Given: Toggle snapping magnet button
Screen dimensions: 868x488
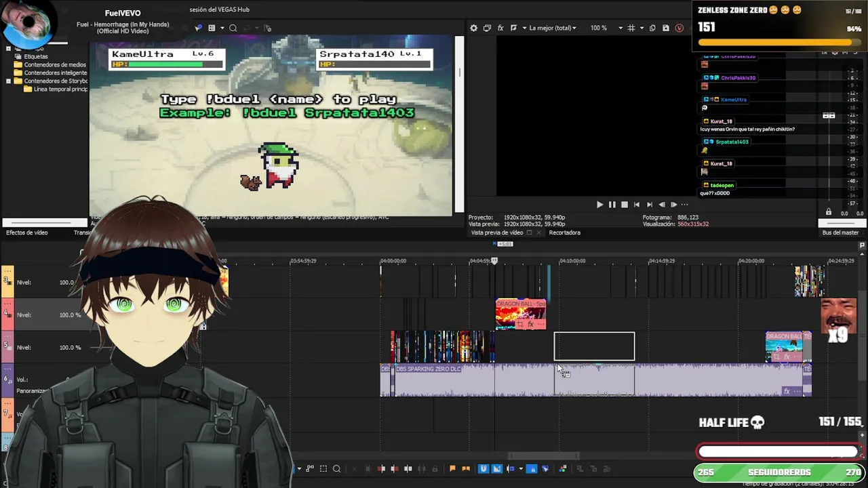Looking at the screenshot, I should pos(484,468).
